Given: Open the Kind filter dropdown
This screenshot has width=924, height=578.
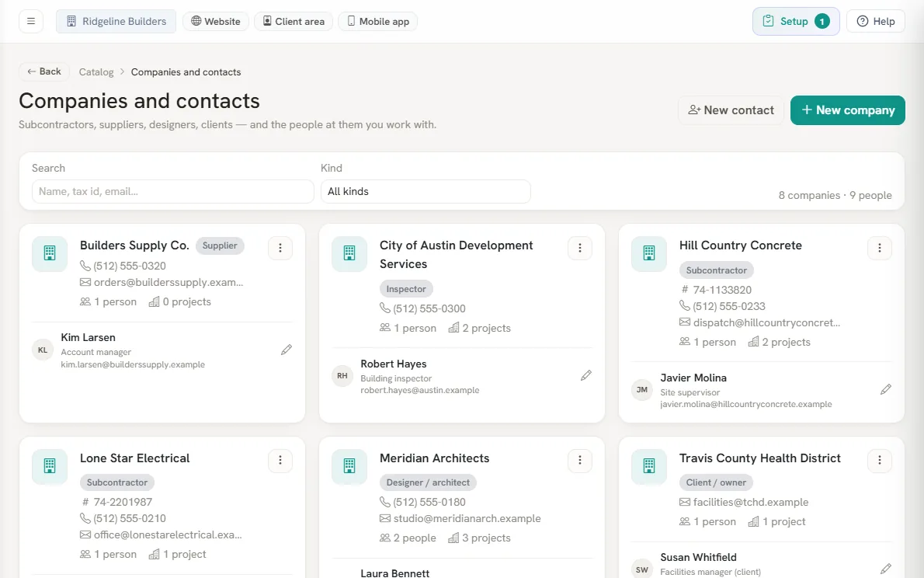Looking at the screenshot, I should tap(426, 191).
